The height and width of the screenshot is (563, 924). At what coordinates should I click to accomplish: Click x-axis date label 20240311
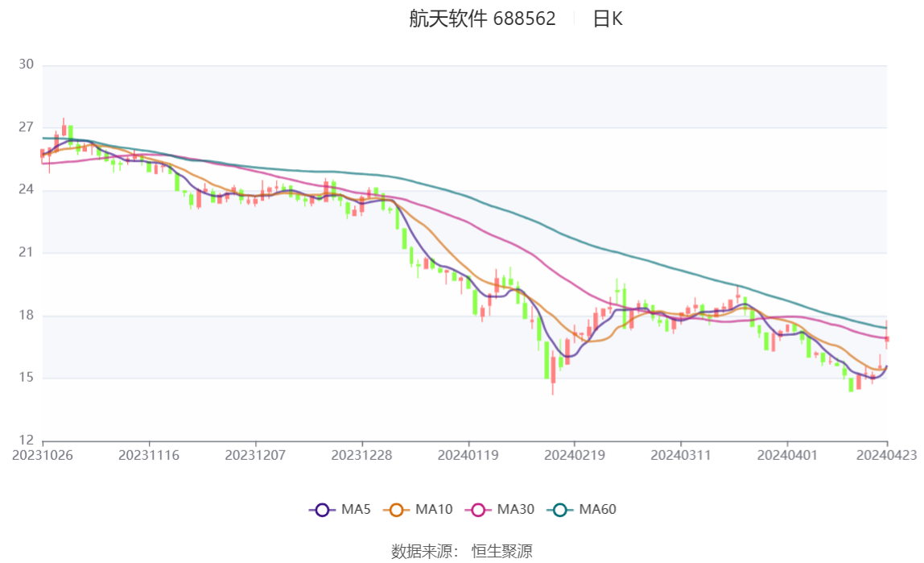(x=681, y=456)
